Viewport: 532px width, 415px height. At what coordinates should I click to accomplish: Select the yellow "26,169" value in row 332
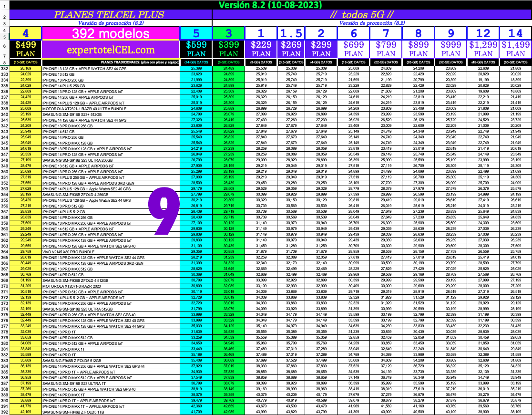click(x=25, y=68)
